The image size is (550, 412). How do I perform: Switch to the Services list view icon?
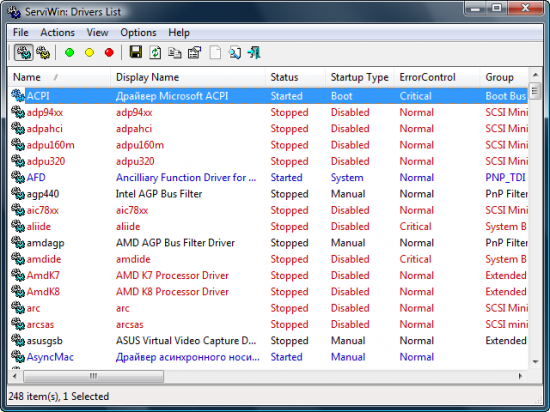tap(43, 53)
